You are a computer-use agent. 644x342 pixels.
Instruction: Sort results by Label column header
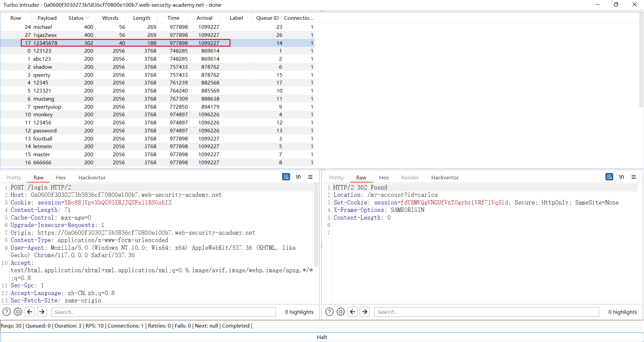236,18
